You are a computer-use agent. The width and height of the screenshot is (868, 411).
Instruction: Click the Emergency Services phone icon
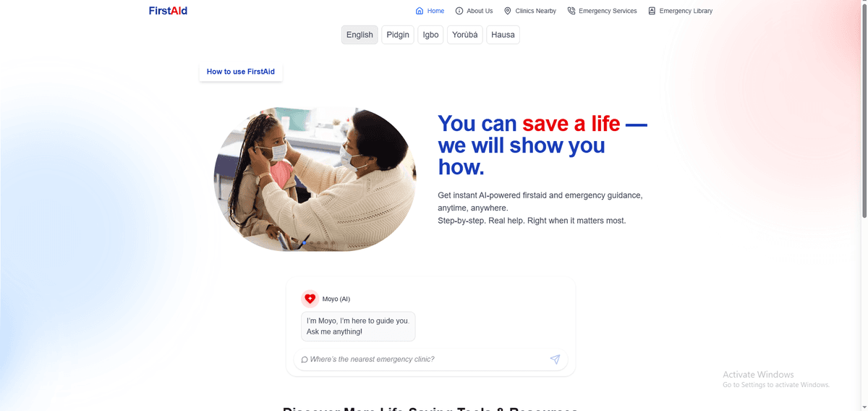click(571, 11)
